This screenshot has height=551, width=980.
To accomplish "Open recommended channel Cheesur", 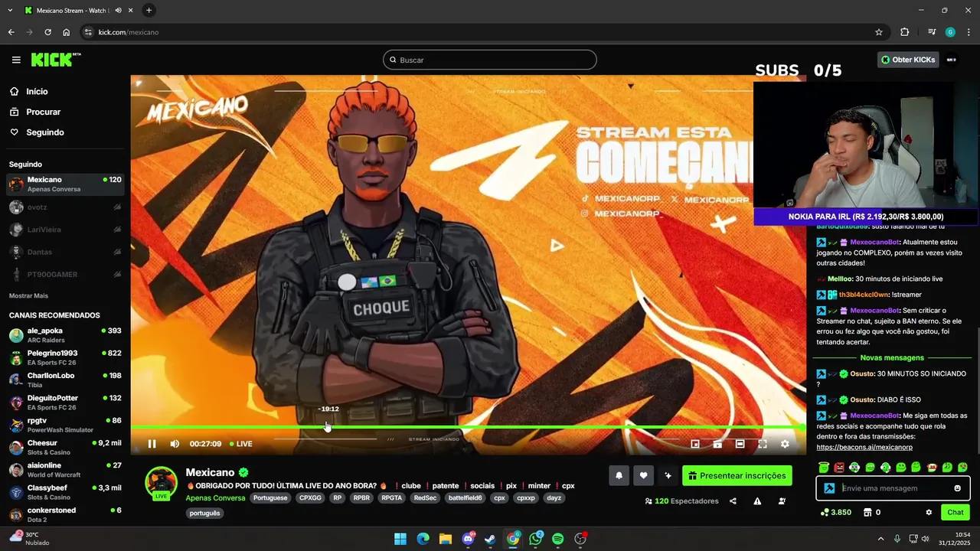I will pyautogui.click(x=65, y=447).
